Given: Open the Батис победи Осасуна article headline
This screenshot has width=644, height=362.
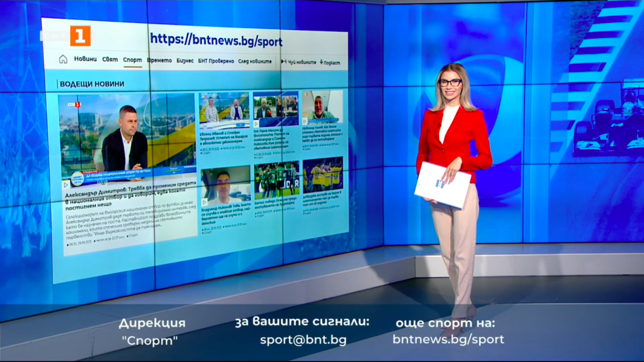Looking at the screenshot, I should pos(276,203).
